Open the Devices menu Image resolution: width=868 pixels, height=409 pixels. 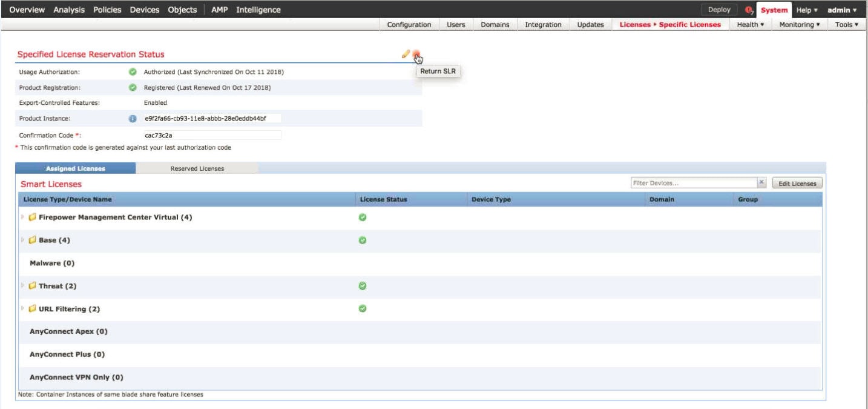[x=145, y=10]
